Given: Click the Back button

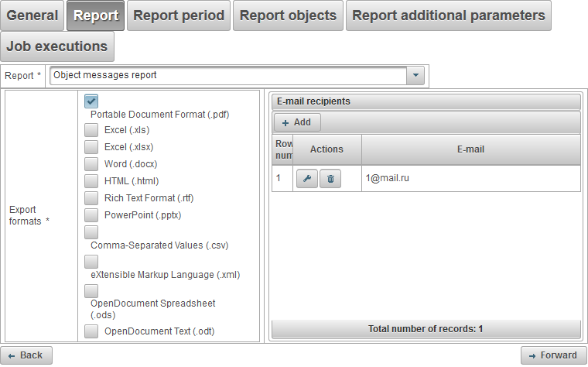Looking at the screenshot, I should tap(26, 355).
